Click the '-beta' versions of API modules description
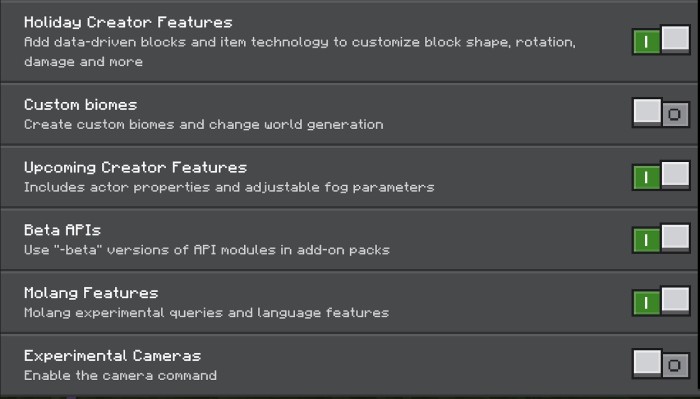The width and height of the screenshot is (700, 399). (x=207, y=250)
